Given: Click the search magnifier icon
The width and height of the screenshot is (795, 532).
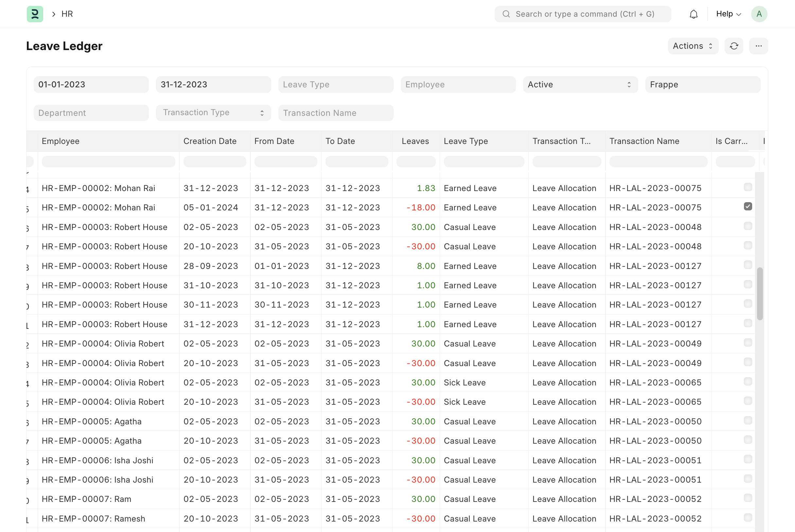Looking at the screenshot, I should pyautogui.click(x=506, y=14).
